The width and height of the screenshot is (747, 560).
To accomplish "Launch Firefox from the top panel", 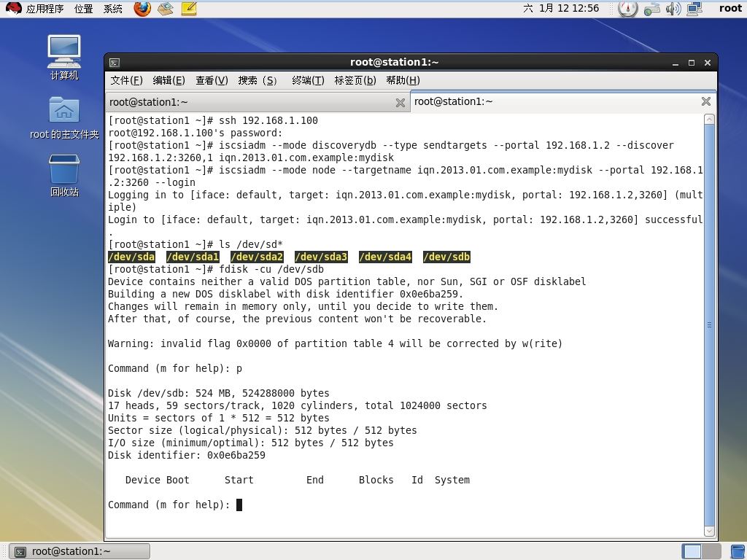I will pos(142,8).
